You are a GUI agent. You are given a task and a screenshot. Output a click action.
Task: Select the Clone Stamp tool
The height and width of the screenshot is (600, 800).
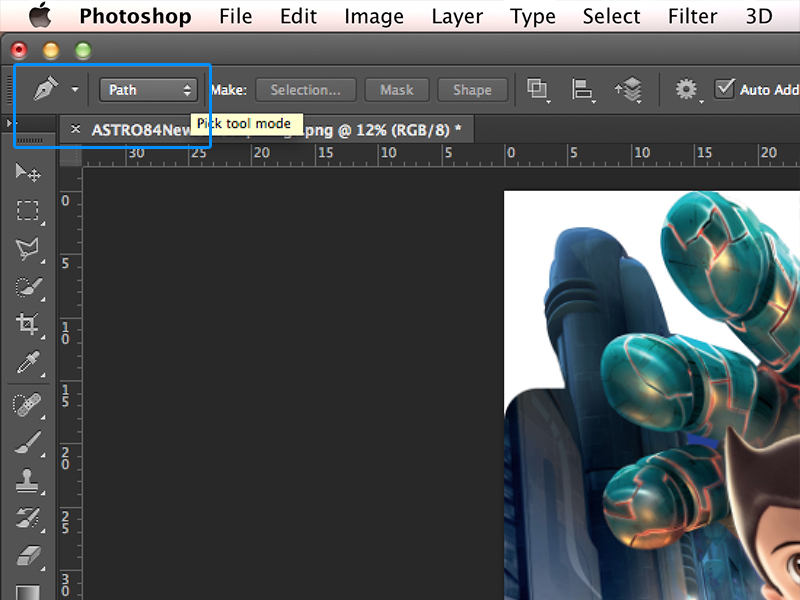[27, 481]
